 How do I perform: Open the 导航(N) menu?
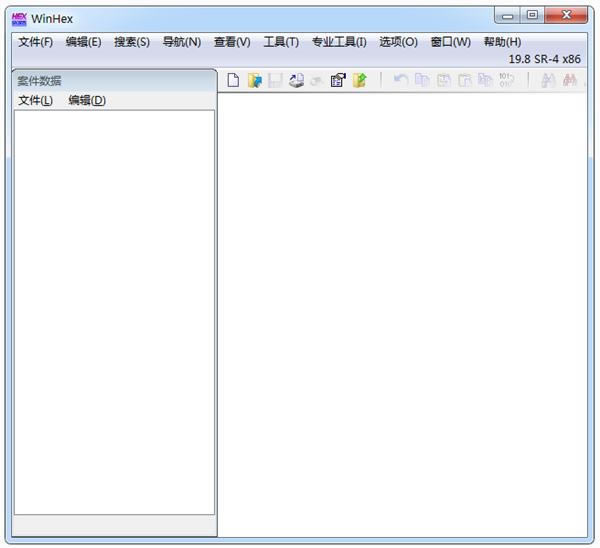[x=182, y=42]
